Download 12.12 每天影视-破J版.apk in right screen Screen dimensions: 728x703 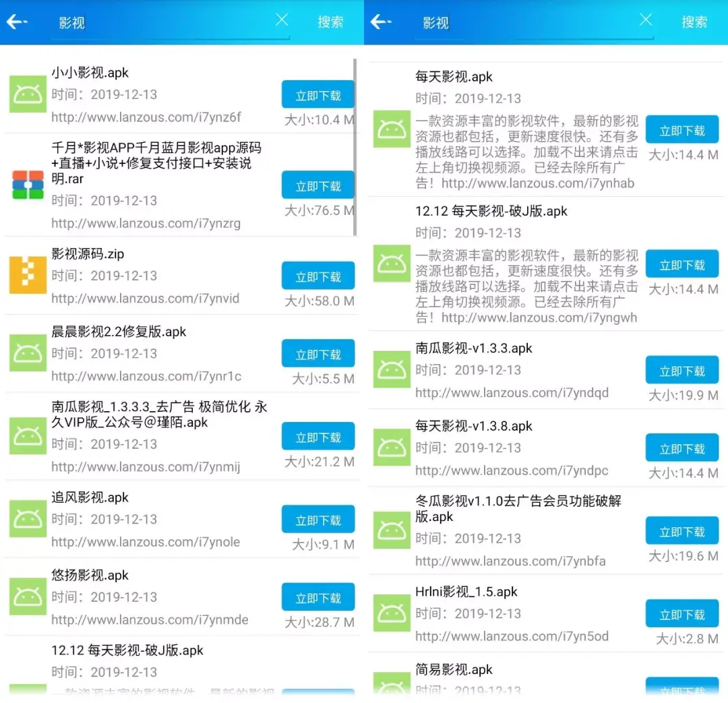[682, 264]
